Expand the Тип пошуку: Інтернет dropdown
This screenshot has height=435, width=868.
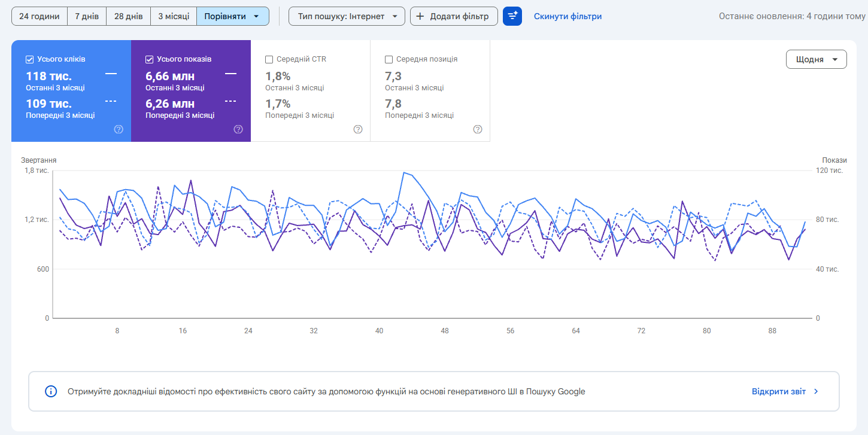click(x=347, y=16)
